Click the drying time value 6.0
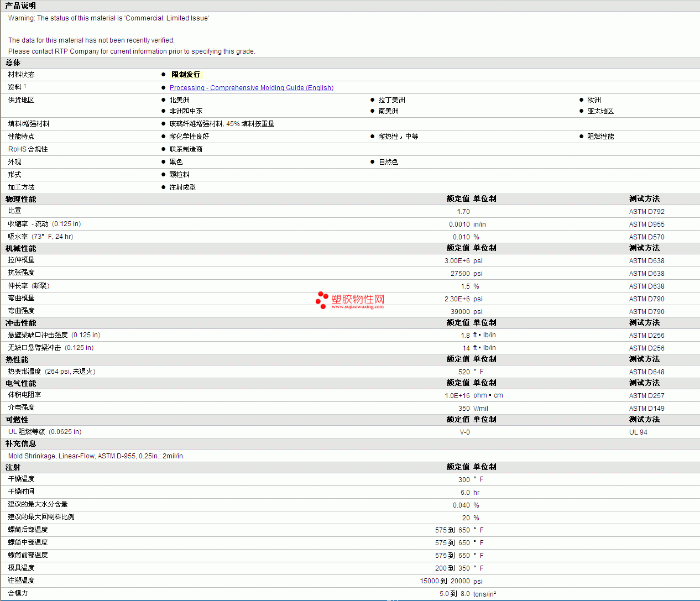The image size is (700, 601). [465, 493]
